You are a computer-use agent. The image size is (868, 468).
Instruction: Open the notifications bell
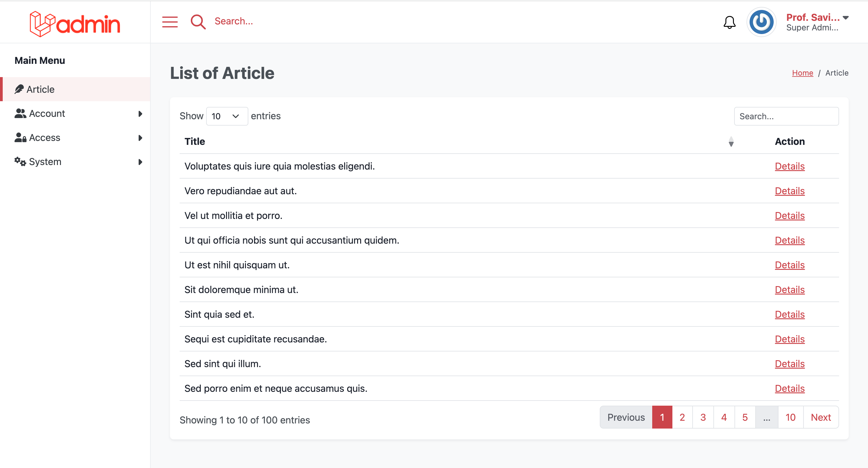[x=729, y=23]
